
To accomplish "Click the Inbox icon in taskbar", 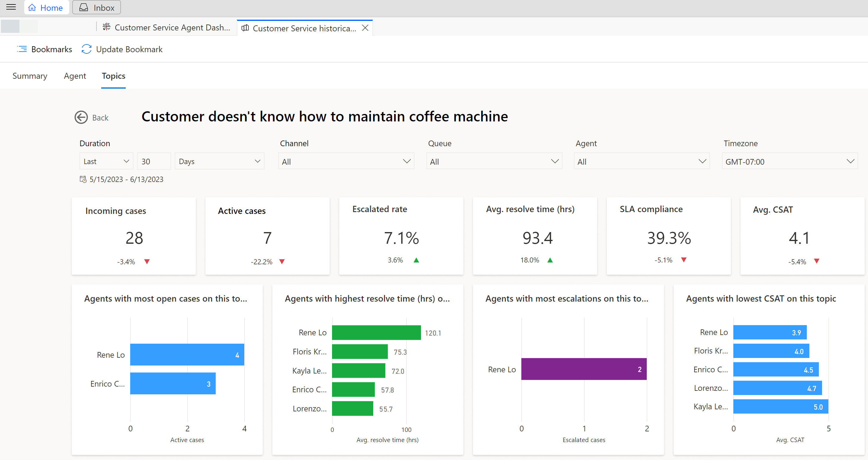I will (85, 7).
